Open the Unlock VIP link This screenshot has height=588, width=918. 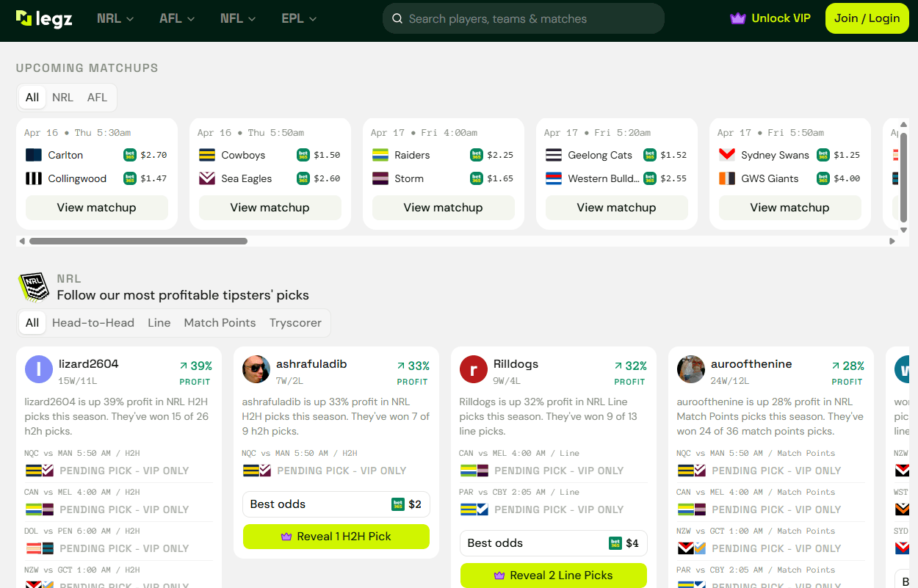coord(770,18)
